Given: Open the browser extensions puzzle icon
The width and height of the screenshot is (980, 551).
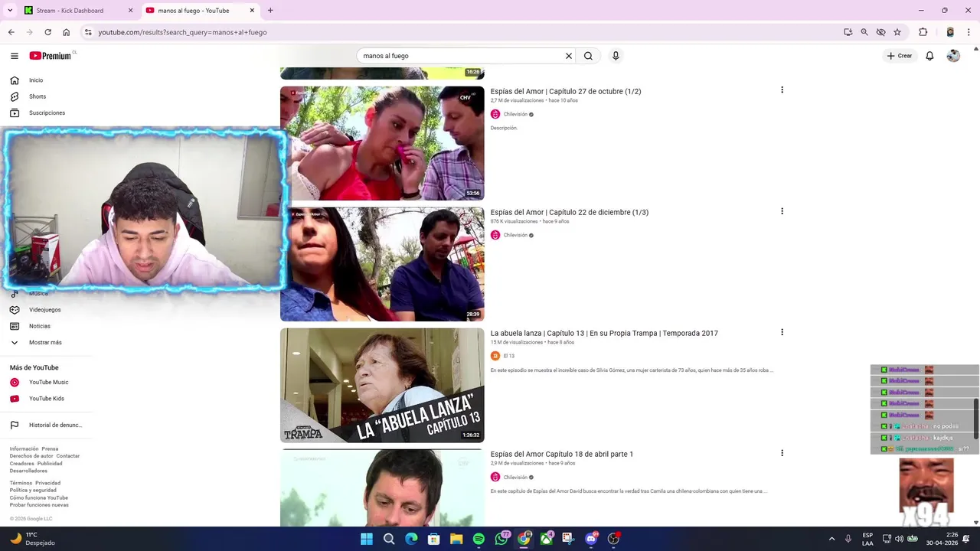Looking at the screenshot, I should pos(923,32).
